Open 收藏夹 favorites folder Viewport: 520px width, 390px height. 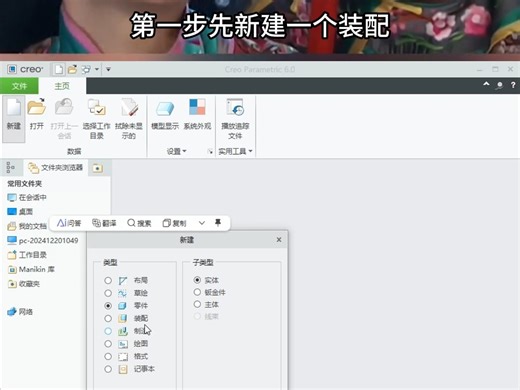coord(23,284)
